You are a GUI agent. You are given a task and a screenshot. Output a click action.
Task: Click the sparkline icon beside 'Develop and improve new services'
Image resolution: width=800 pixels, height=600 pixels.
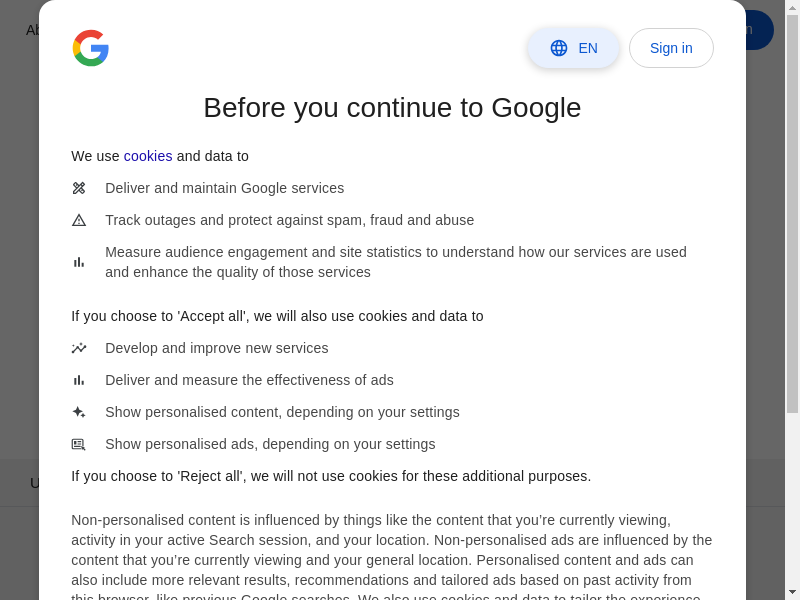79,348
